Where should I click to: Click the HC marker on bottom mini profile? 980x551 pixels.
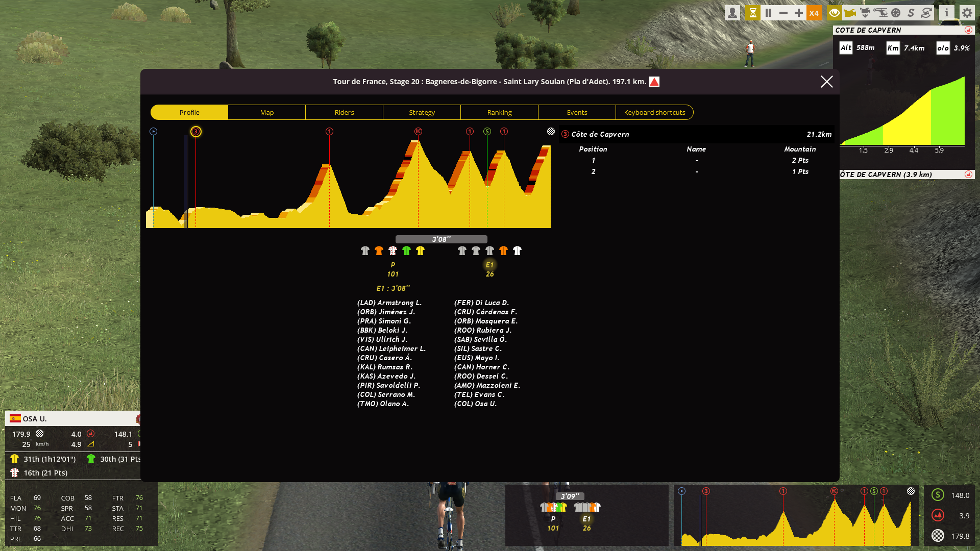point(834,491)
